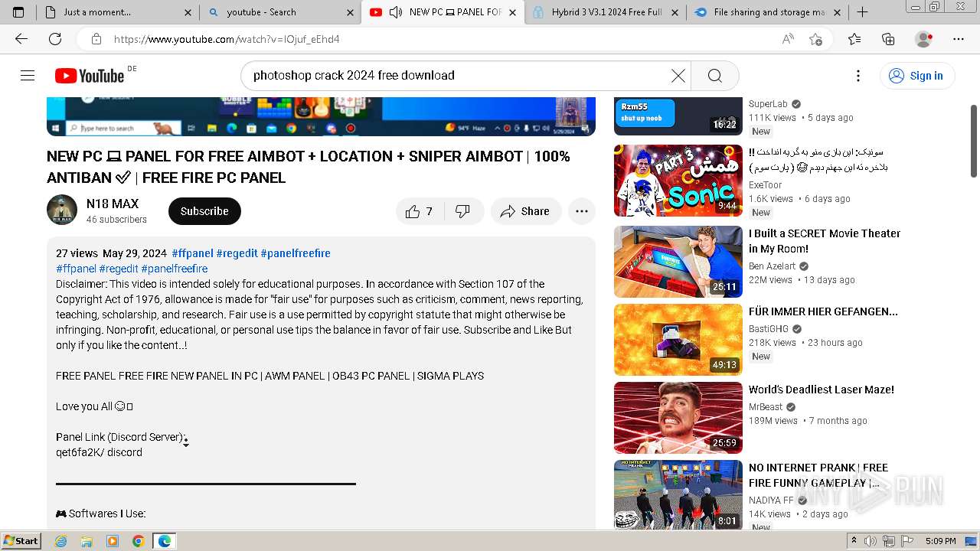
Task: Click the 5:09 PM taskbar clock
Action: (940, 541)
